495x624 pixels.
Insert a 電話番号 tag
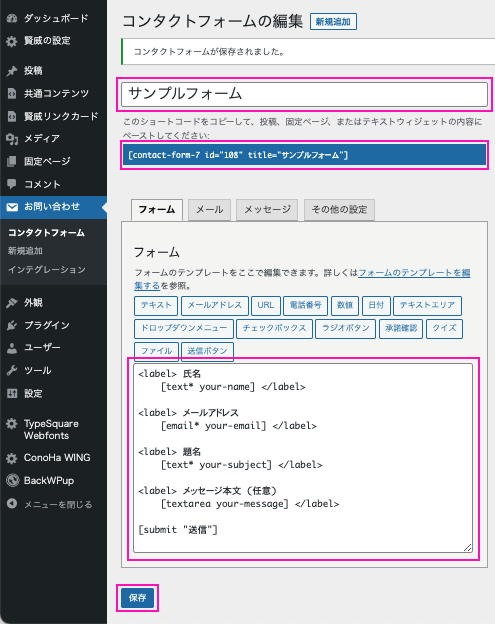click(306, 305)
